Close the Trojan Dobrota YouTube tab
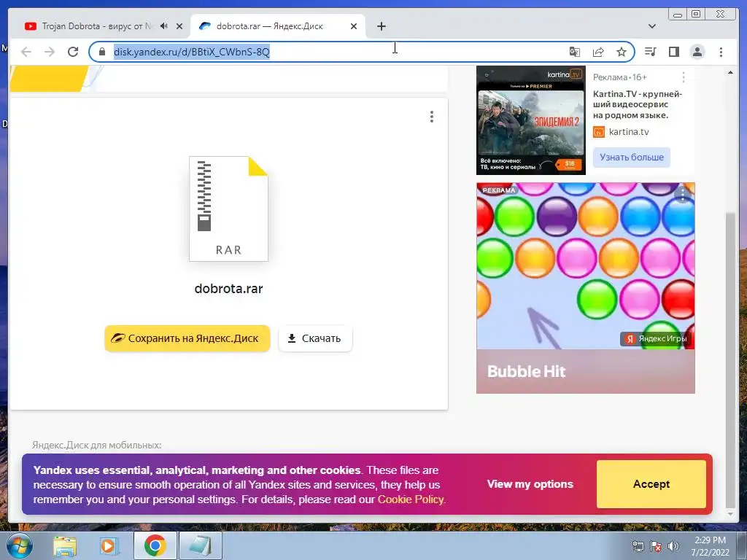Image resolution: width=747 pixels, height=560 pixels. coord(179,26)
